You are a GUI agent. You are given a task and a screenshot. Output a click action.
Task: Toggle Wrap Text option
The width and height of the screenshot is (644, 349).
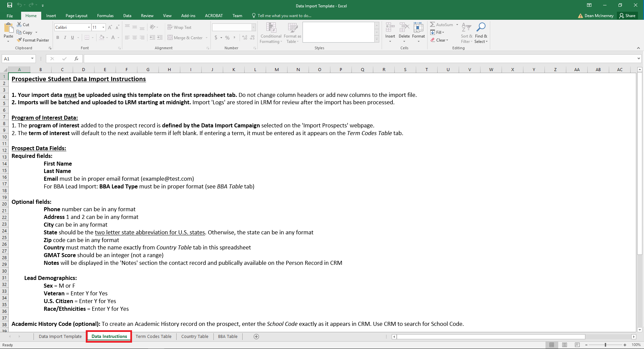point(179,27)
